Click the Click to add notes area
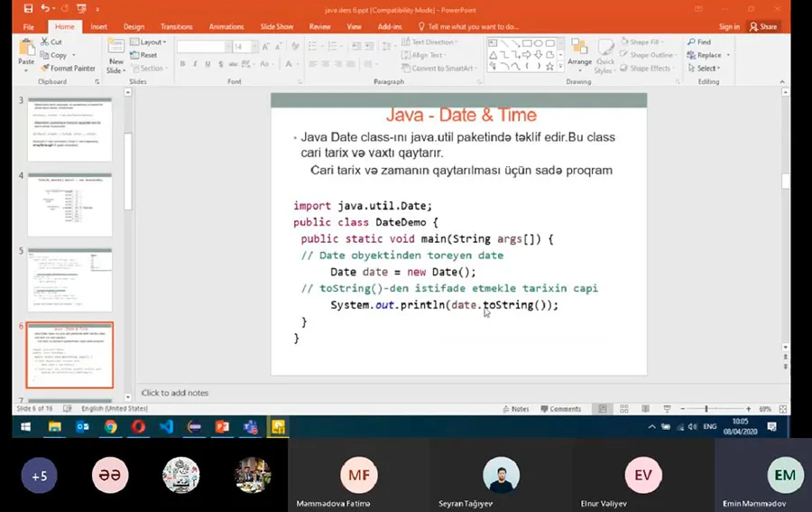This screenshot has height=512, width=812. point(174,393)
